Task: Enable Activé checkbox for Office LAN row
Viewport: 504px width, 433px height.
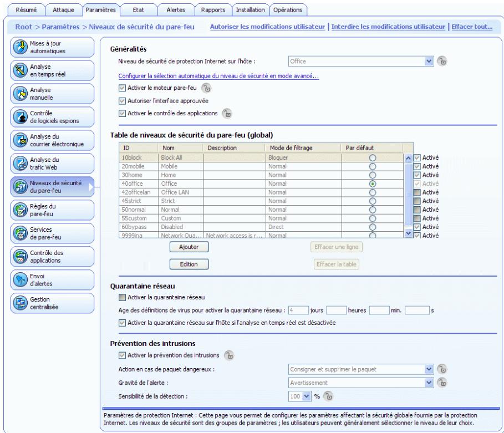Action: [x=417, y=192]
